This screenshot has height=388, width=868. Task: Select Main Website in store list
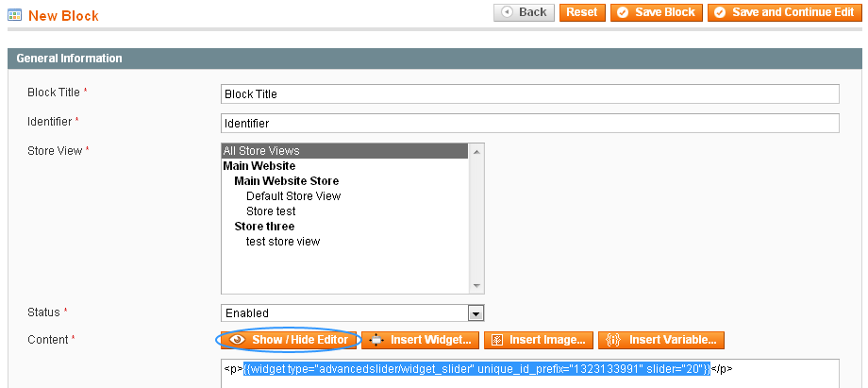point(345,166)
